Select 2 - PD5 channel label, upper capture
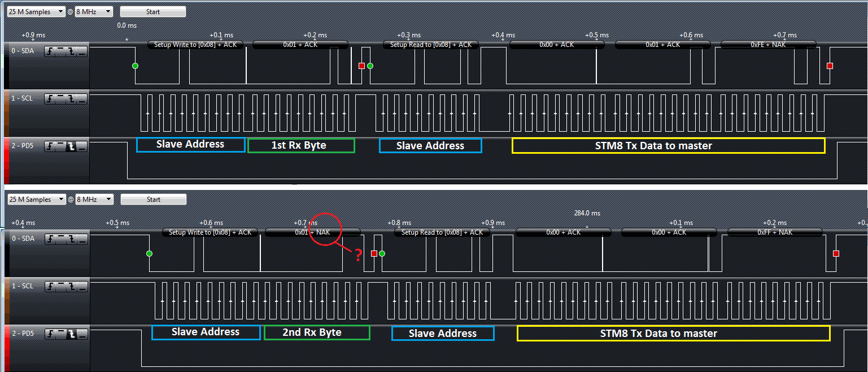 [x=23, y=146]
